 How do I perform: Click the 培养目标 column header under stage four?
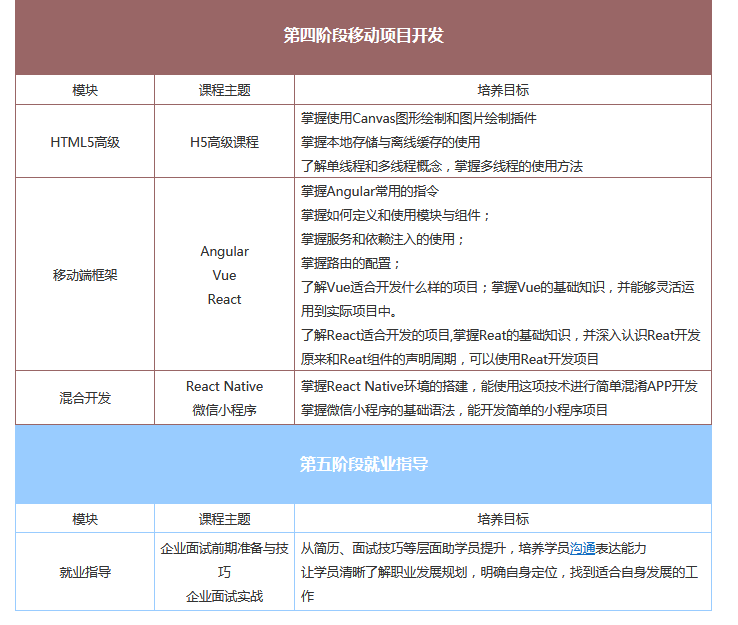[x=503, y=90]
